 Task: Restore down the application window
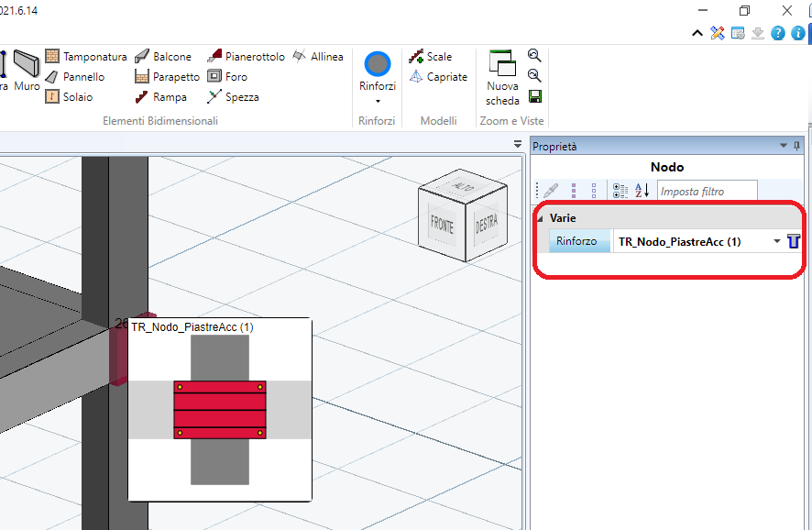click(745, 10)
